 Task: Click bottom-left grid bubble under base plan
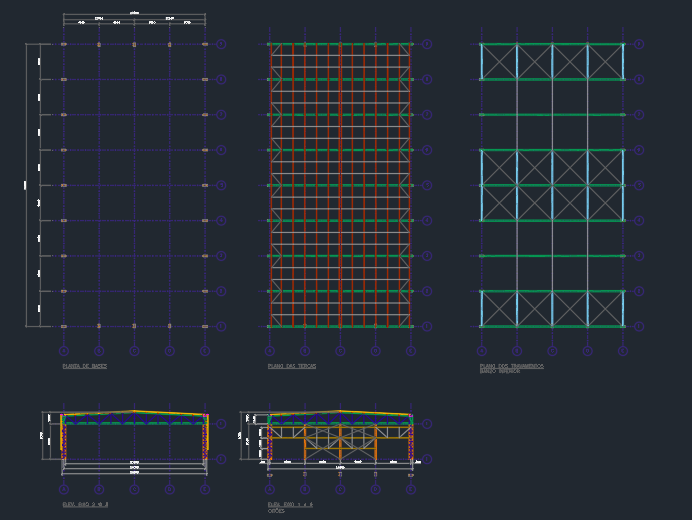(64, 351)
